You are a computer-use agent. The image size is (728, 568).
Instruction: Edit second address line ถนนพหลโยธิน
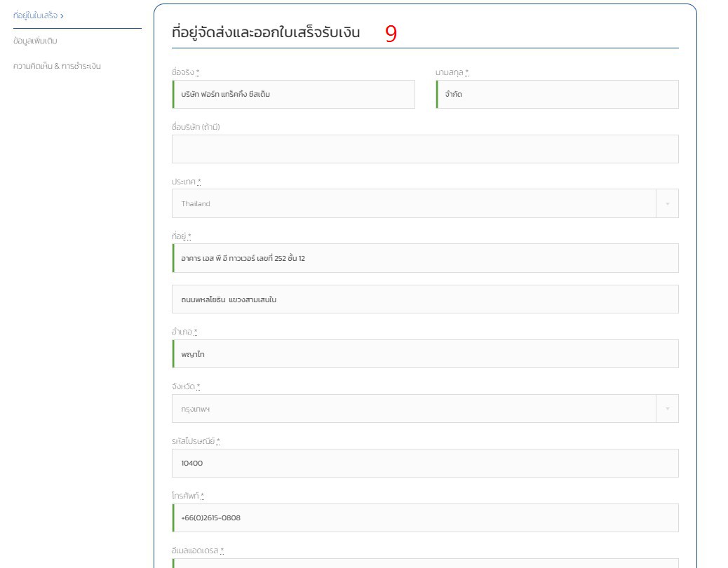(x=425, y=299)
